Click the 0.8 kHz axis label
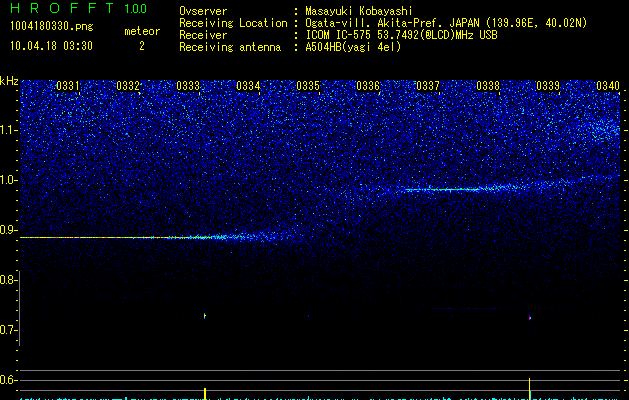 (8, 280)
